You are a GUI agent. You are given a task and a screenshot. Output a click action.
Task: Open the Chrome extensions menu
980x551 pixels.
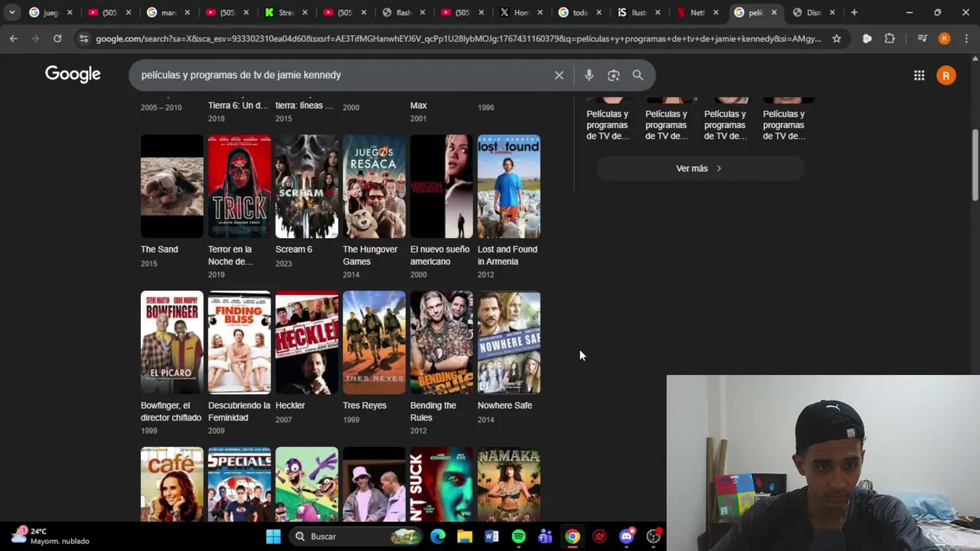click(890, 38)
